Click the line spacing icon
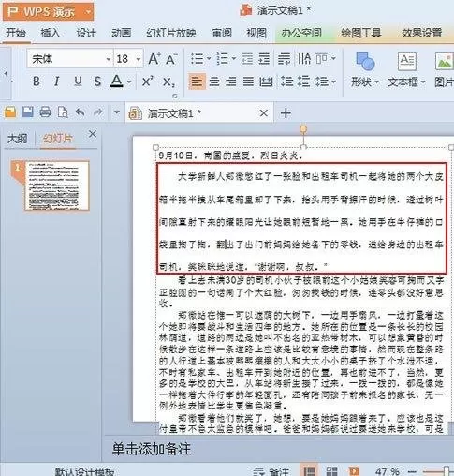Viewport: 454px width, 476px height. coord(322,82)
